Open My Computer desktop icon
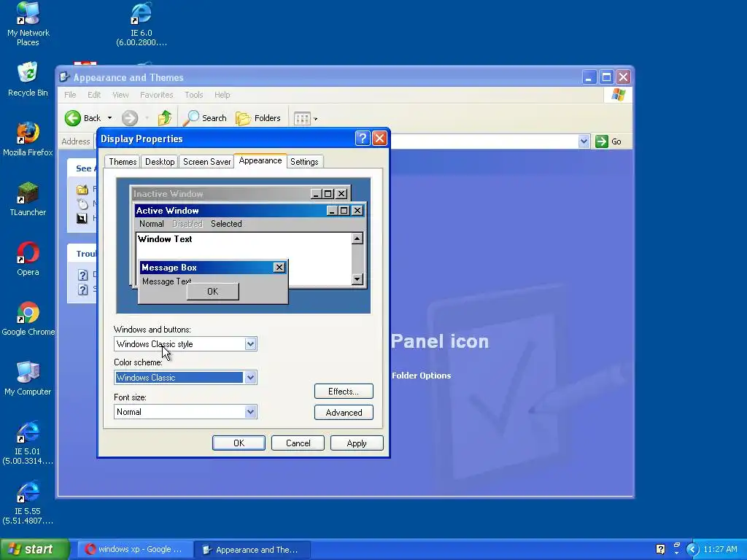Image resolution: width=747 pixels, height=560 pixels. pos(28,378)
